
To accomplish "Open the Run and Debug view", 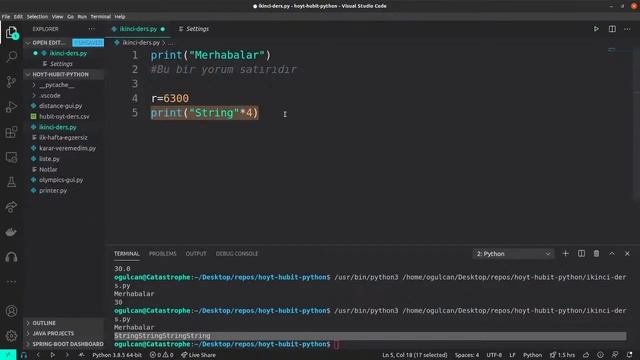I will click(x=11, y=107).
